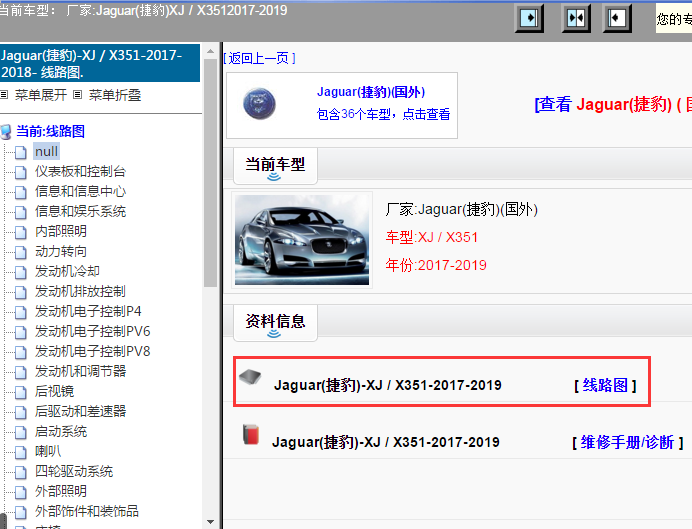Click the Jaguar round logo emblem

click(260, 104)
